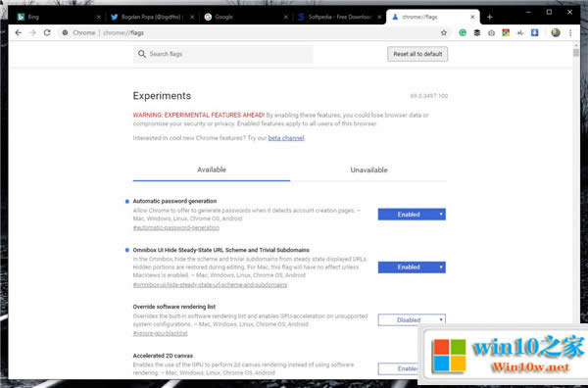Switch to the Bogdan Popa Twitter tab
Screen dimensions: 588x388
pos(152,17)
